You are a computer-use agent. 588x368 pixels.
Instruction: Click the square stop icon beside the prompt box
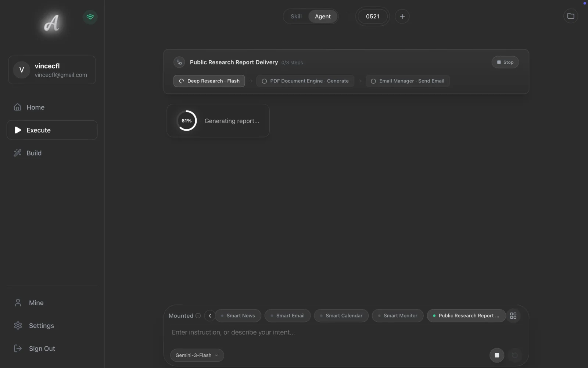497,355
